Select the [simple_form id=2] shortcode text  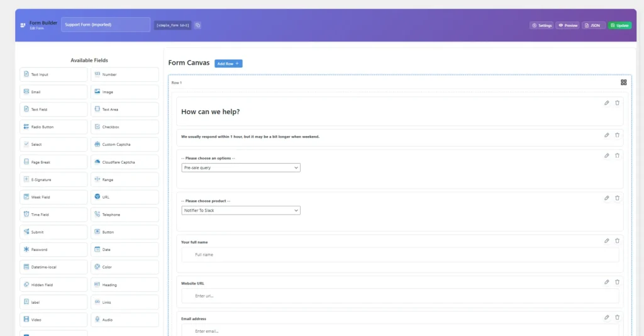(x=173, y=25)
